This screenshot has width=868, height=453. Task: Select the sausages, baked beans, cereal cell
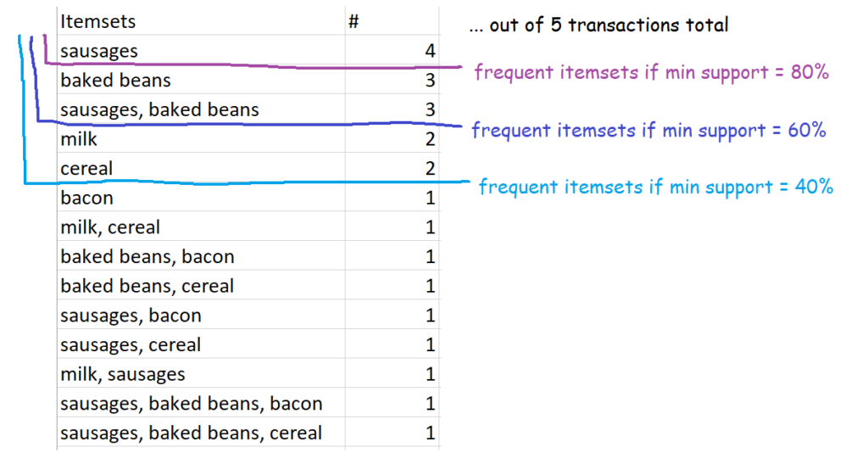(201, 432)
